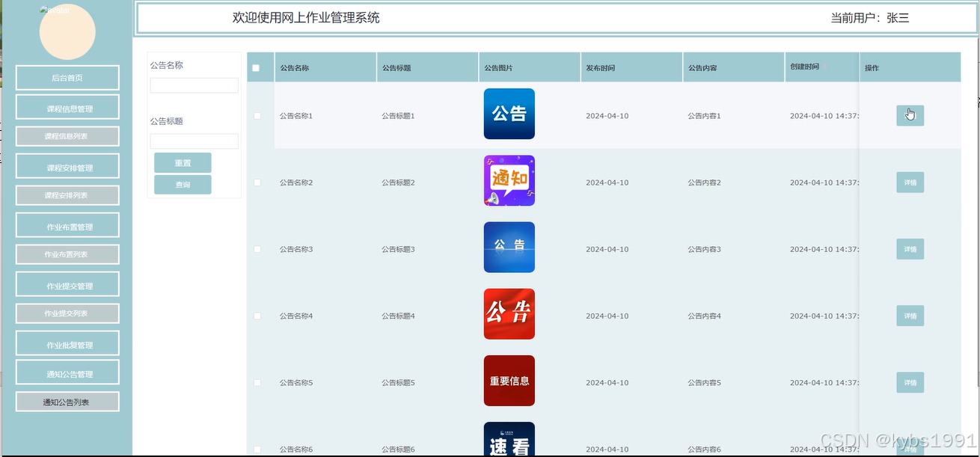
Task: Select the 公告名称6 cell
Action: pyautogui.click(x=296, y=449)
